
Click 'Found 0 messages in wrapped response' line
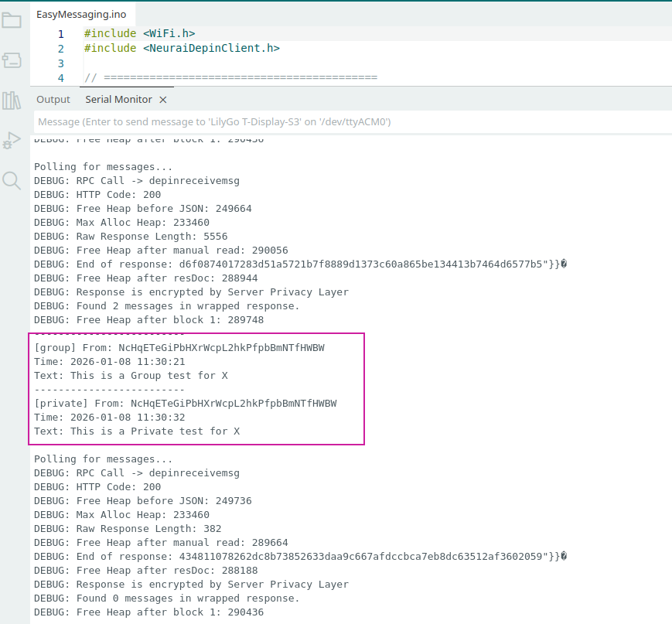tap(167, 598)
